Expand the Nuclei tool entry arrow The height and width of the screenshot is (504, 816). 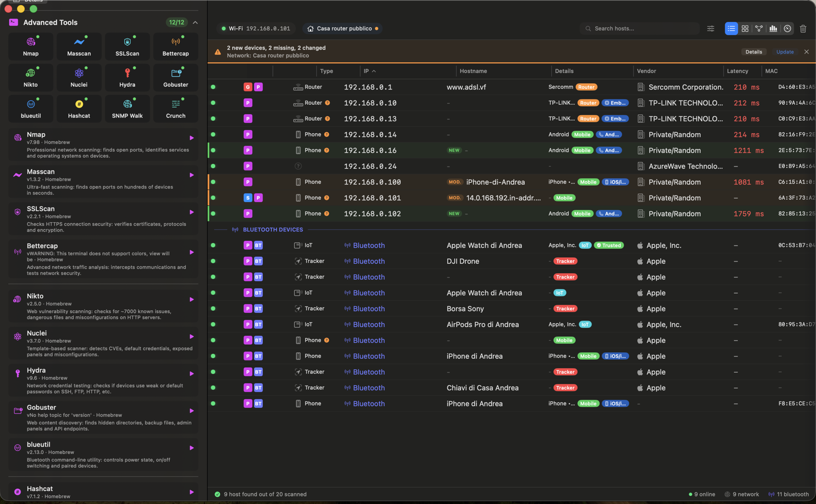tap(192, 336)
